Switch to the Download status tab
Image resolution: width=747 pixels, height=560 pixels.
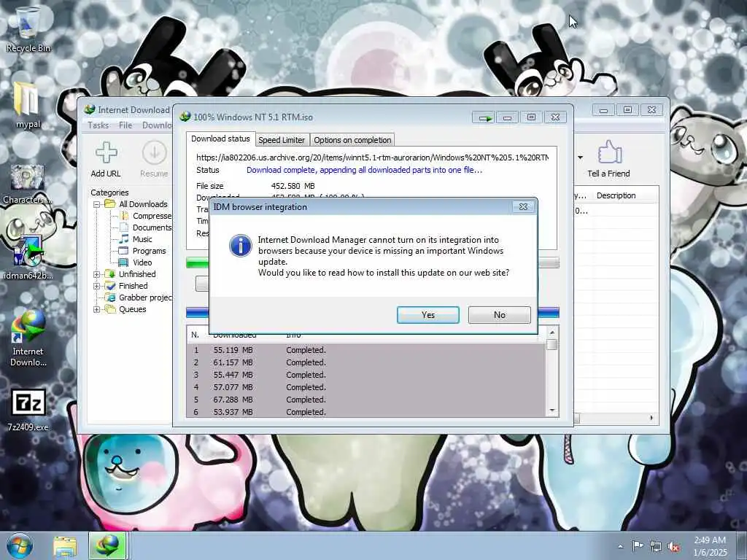point(220,139)
